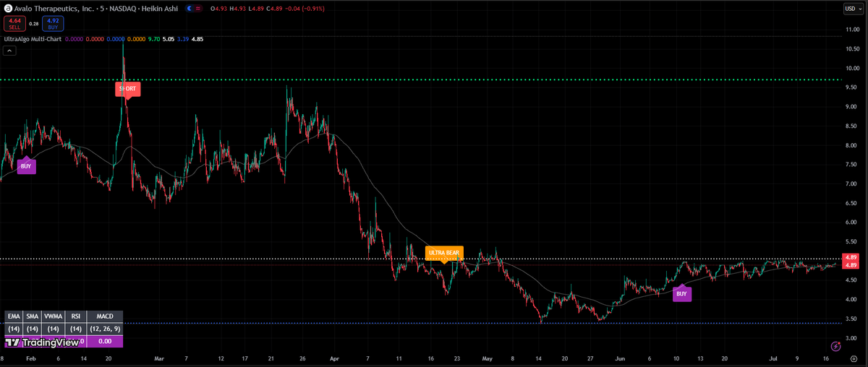Click the red SHORT signal label
This screenshot has width=868, height=367.
coord(127,89)
